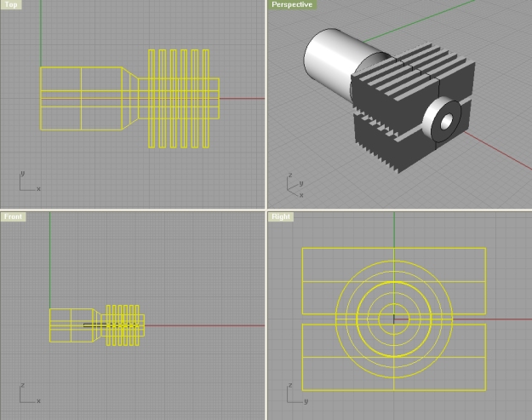Click the axis indicator in the Top viewport
Screen dimensions: 532x420
(x=30, y=181)
